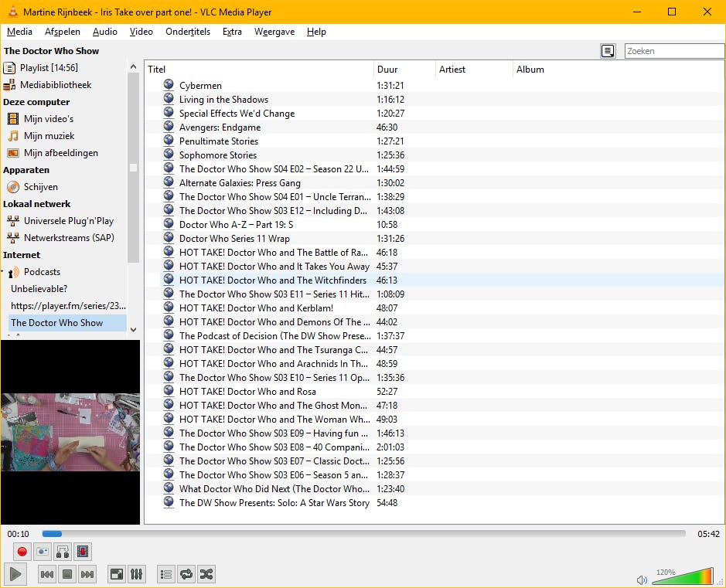Sort the list by the Album column
Screen dimensions: 726x588
click(x=618, y=70)
